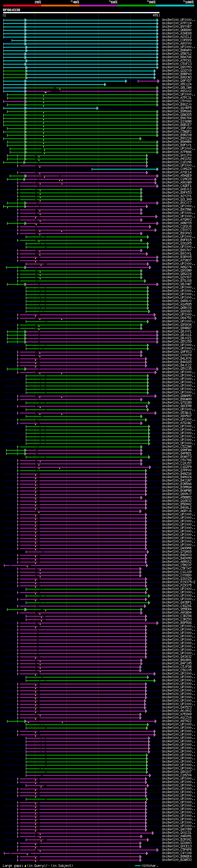Click hit label UniRef100_Q5N712
Screen dimensions: 197x868
click(x=177, y=54)
